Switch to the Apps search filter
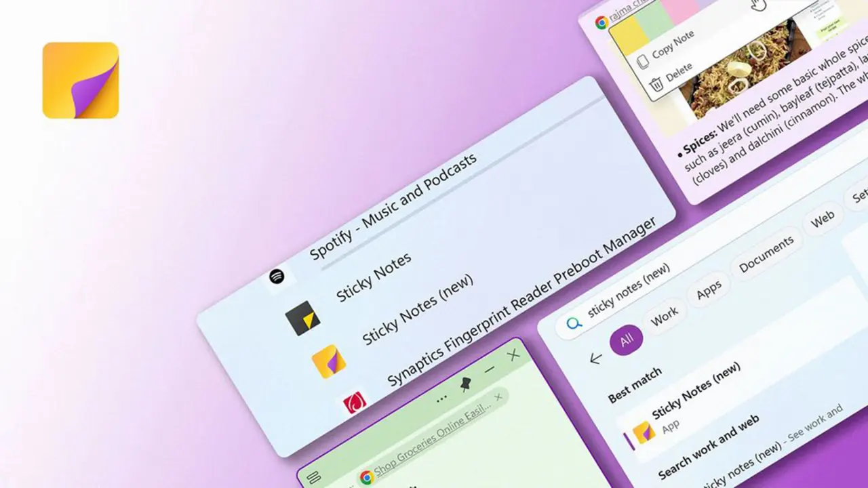This screenshot has width=868, height=488. [x=709, y=290]
